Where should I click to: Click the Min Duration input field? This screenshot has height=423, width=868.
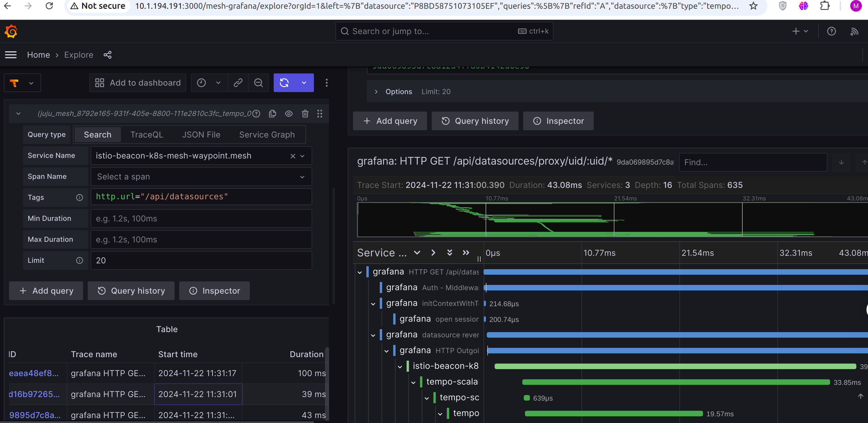click(x=201, y=218)
